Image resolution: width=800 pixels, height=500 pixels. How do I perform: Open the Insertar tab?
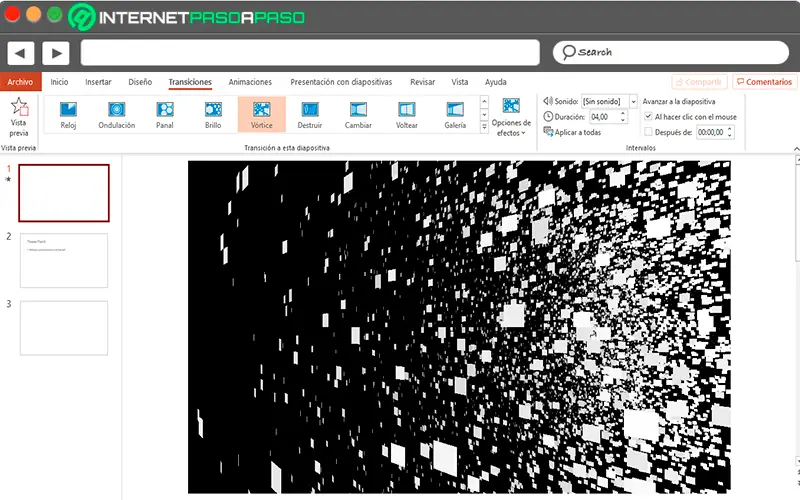tap(98, 82)
